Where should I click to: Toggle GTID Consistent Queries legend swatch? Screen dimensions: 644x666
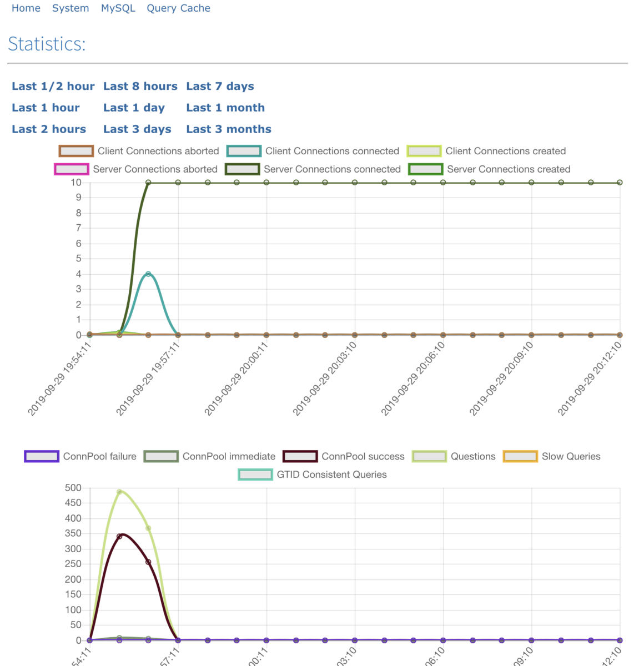pyautogui.click(x=255, y=475)
